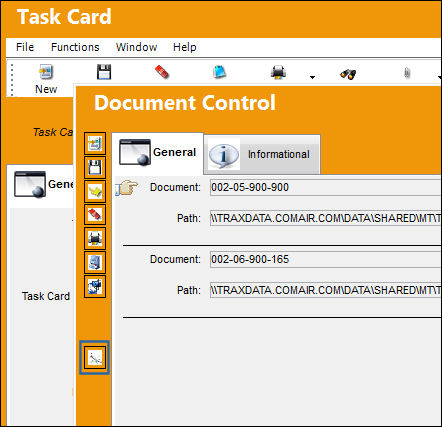Open the Help menu
Image resolution: width=442 pixels, height=427 pixels.
185,47
